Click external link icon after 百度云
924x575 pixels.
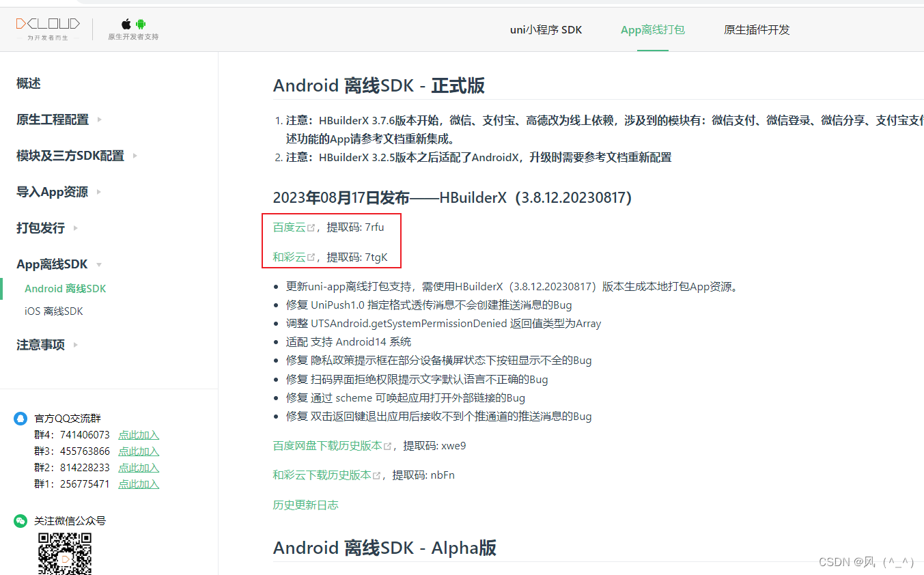point(311,228)
